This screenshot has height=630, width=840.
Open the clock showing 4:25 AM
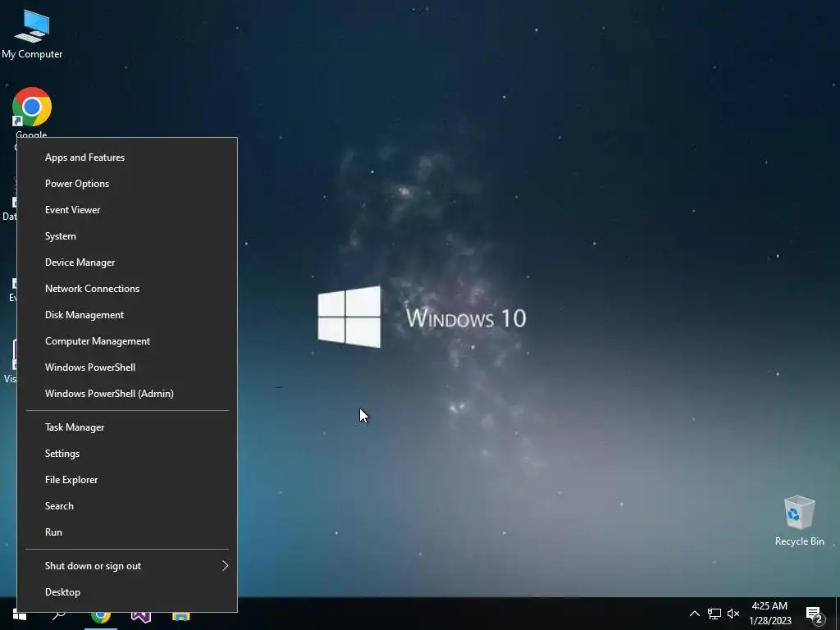tap(769, 614)
